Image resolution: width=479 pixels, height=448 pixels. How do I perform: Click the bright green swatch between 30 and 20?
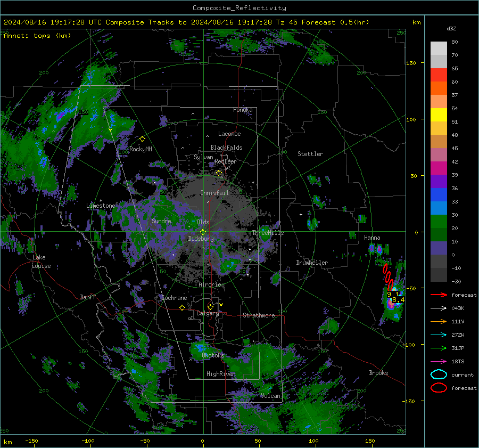[439, 222]
